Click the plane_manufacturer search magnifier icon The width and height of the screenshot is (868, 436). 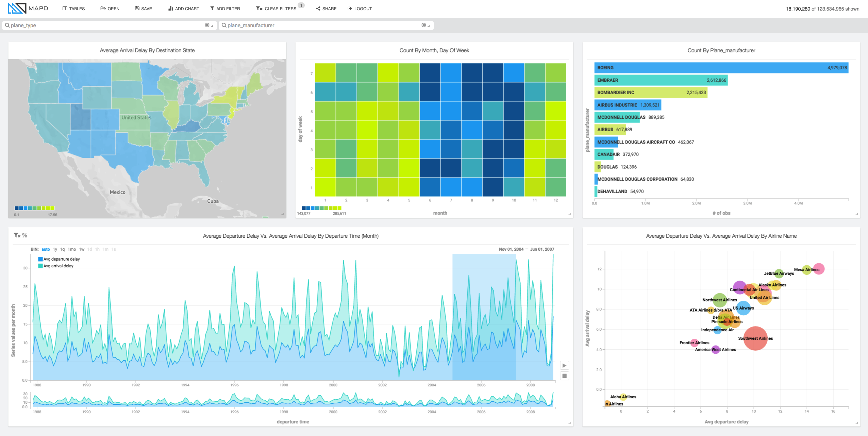(x=224, y=25)
